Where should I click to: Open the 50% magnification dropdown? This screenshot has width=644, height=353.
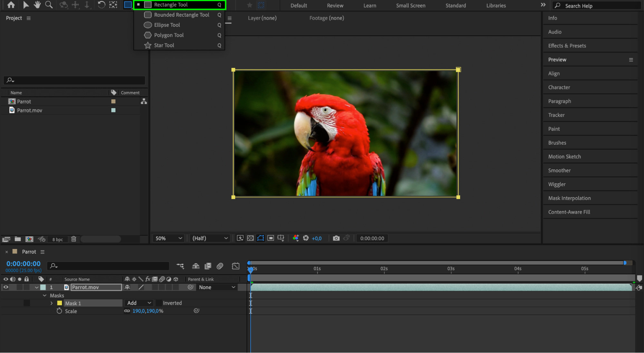point(168,238)
